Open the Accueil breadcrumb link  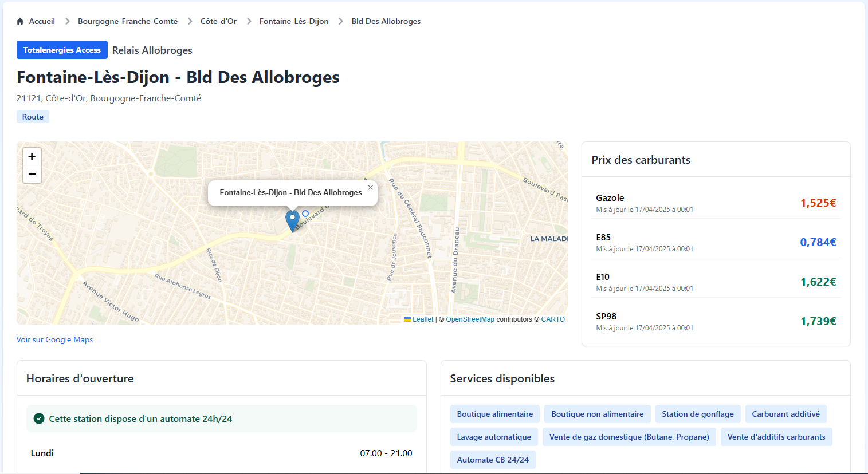coord(42,21)
